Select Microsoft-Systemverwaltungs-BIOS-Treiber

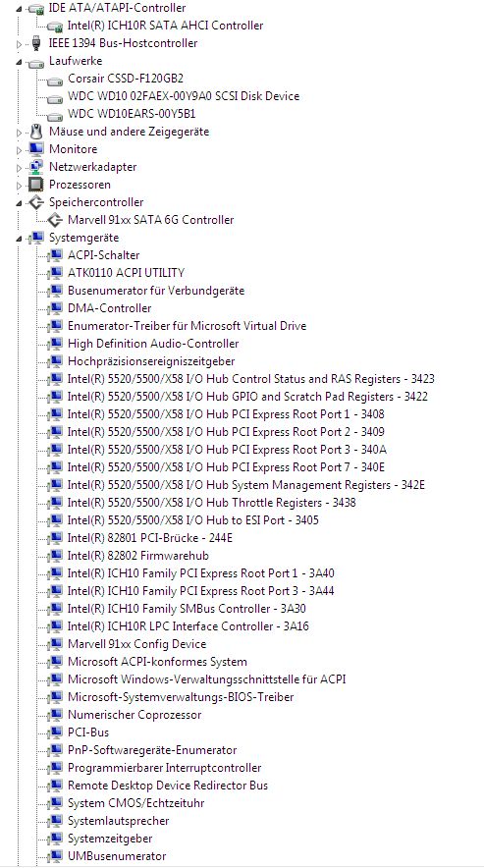pos(181,697)
